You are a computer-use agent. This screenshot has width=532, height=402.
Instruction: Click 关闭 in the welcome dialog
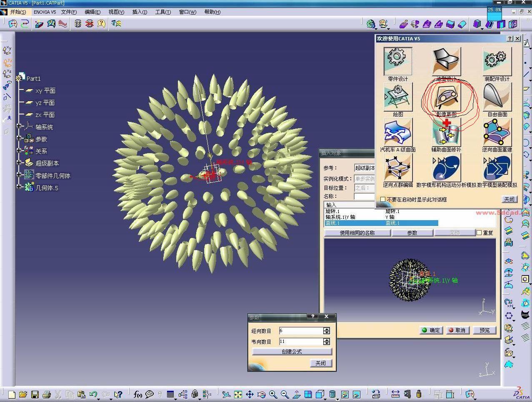click(x=510, y=199)
